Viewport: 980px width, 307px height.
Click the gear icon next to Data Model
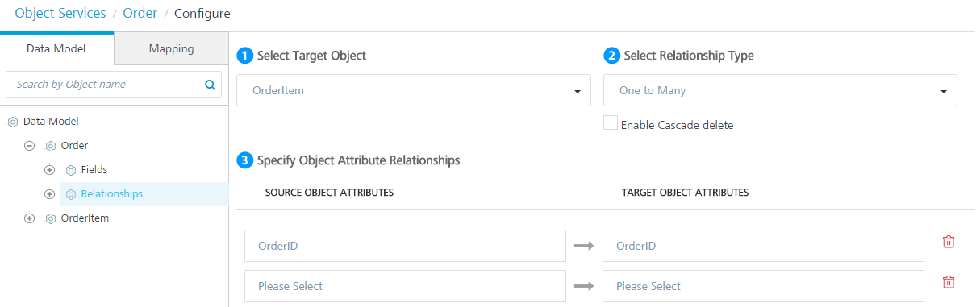(x=12, y=122)
